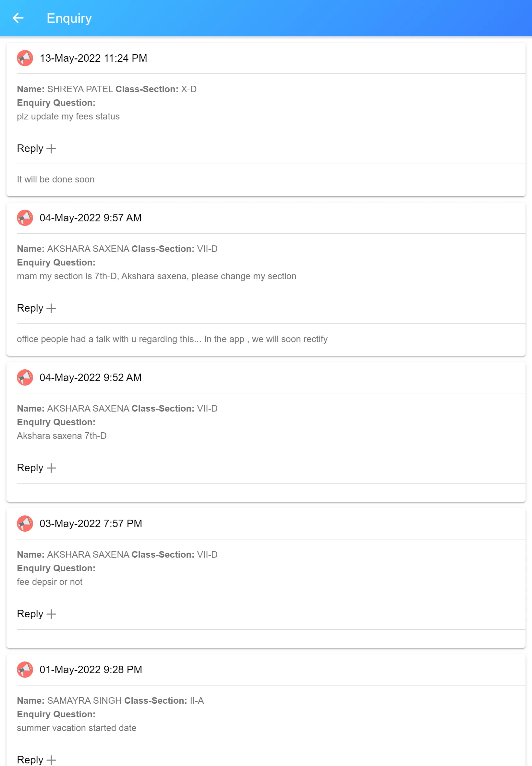
Task: Open reply about office people talk
Action: 172,339
